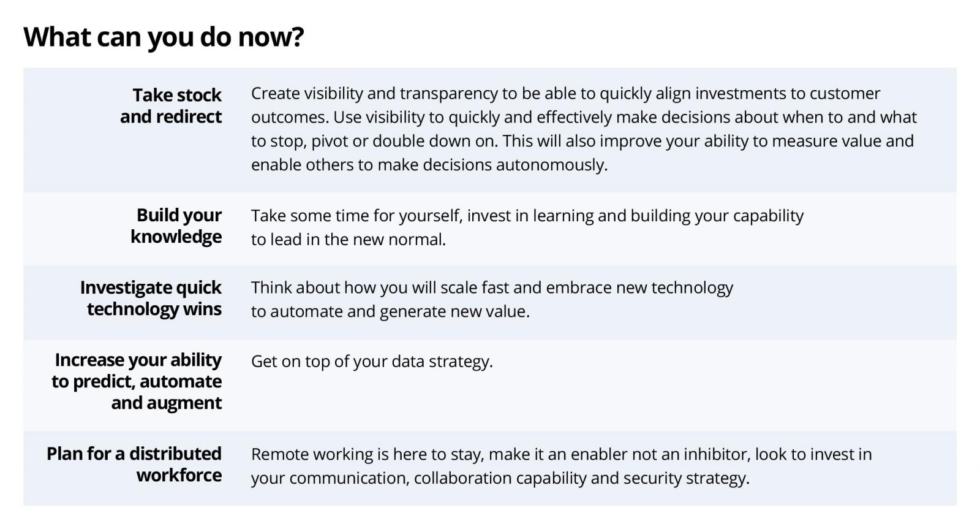Viewport: 980px width, 529px height.
Task: Click the line starting "Think about how you will scale"
Action: click(x=491, y=287)
